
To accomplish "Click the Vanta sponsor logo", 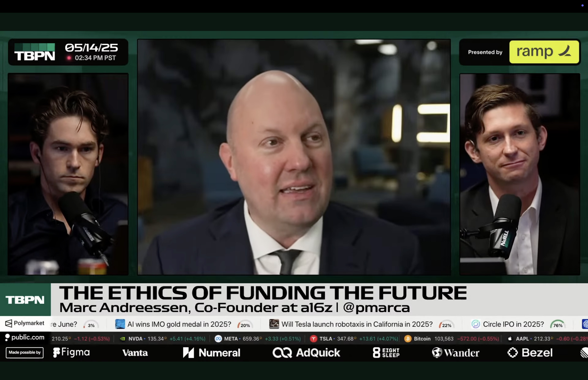I will 135,353.
